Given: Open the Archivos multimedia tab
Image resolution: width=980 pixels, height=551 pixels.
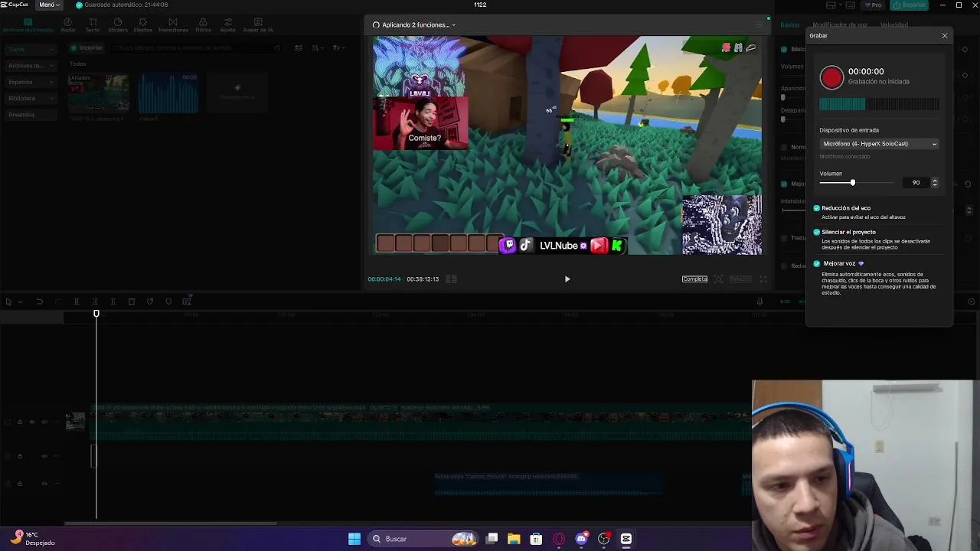Looking at the screenshot, I should pyautogui.click(x=28, y=25).
